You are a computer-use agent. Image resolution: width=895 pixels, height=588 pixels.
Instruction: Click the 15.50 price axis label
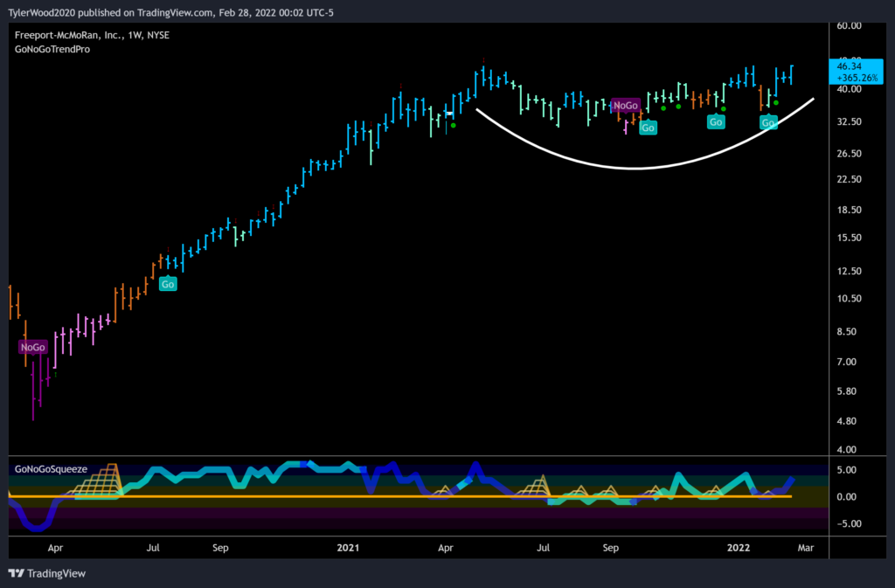tap(849, 238)
